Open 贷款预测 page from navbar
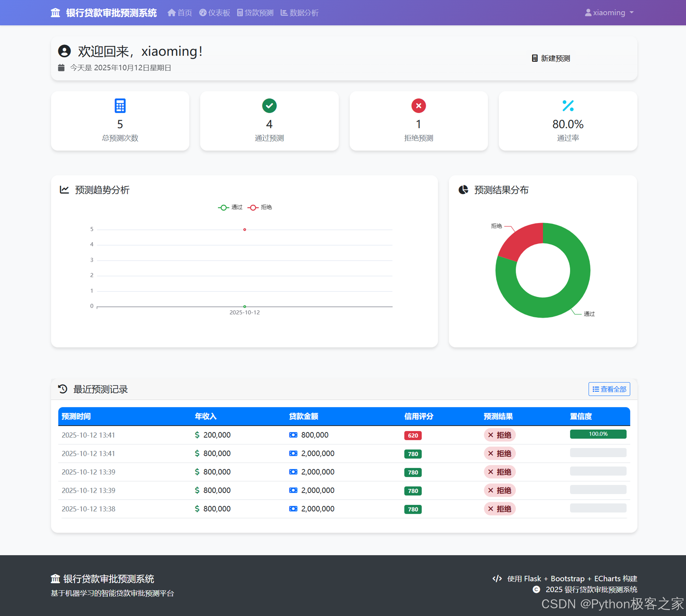 pyautogui.click(x=255, y=13)
